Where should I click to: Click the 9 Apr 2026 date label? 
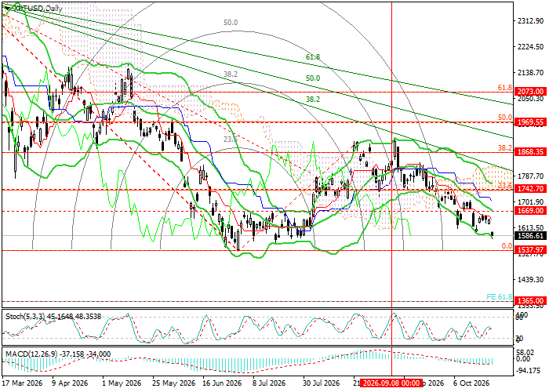[x=70, y=383]
